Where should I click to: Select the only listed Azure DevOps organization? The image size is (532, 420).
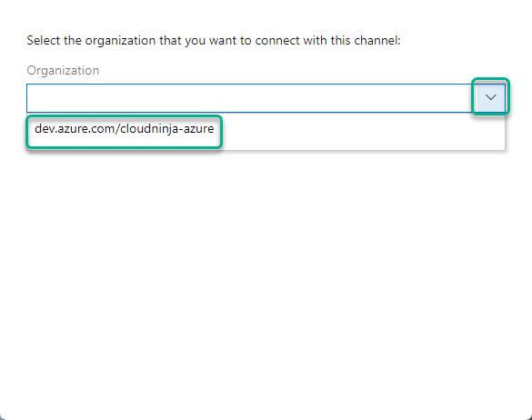click(x=125, y=129)
